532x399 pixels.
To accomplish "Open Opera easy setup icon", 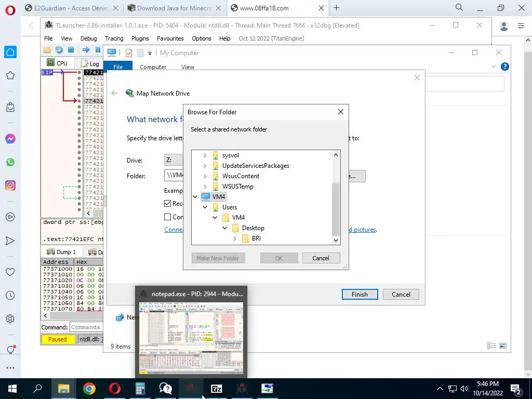I will (521, 26).
